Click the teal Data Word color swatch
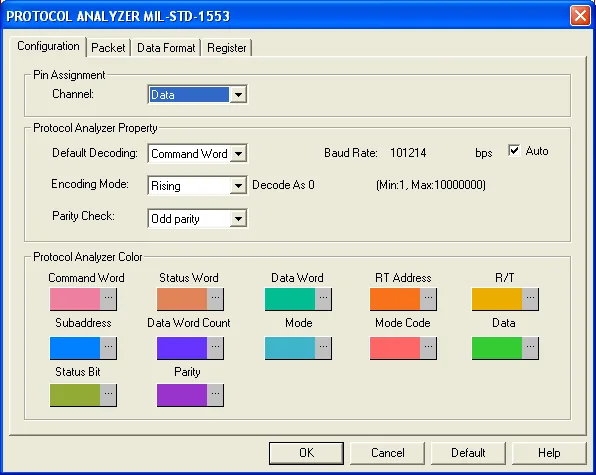The image size is (596, 475). [290, 299]
